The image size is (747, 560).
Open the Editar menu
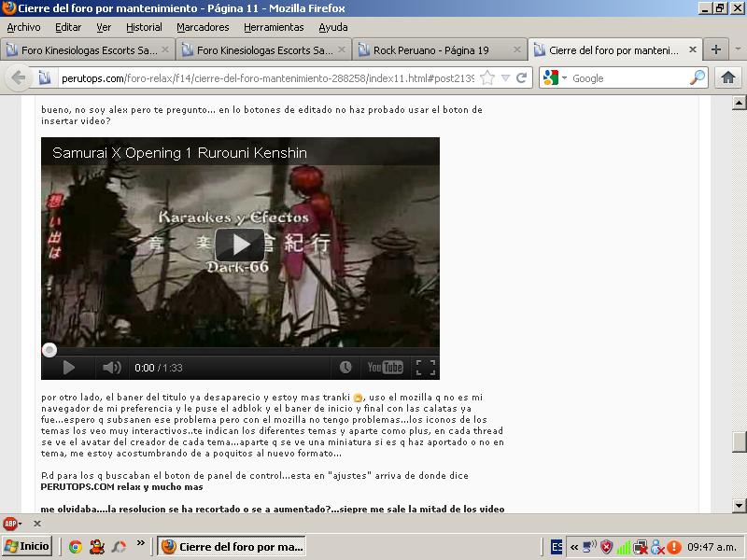68,27
